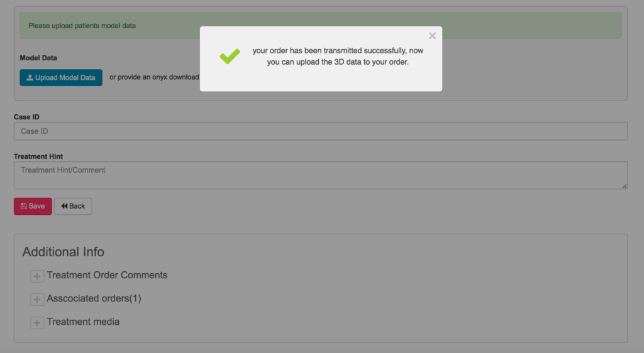The width and height of the screenshot is (644, 353).
Task: Click into the Treatment Hint text area
Action: coord(320,175)
